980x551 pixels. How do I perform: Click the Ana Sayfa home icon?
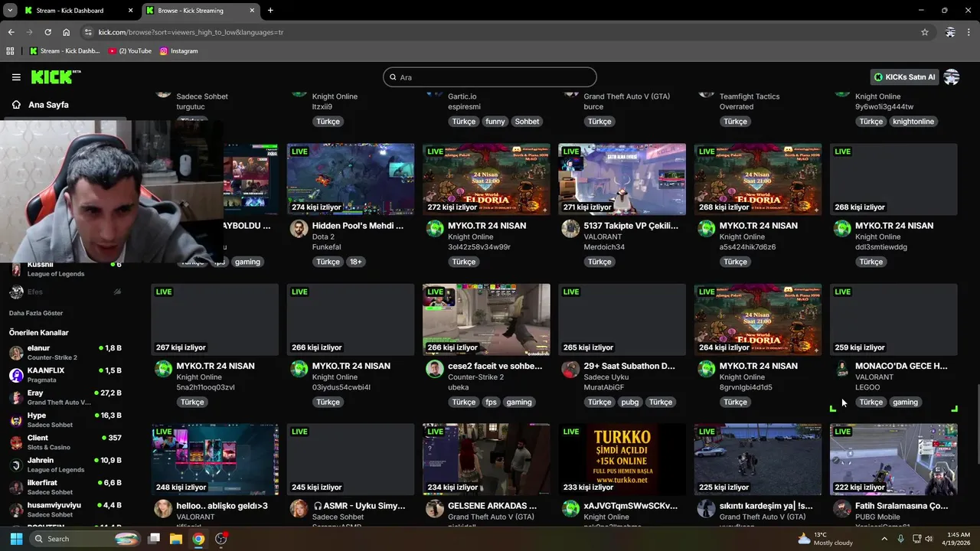coord(16,105)
